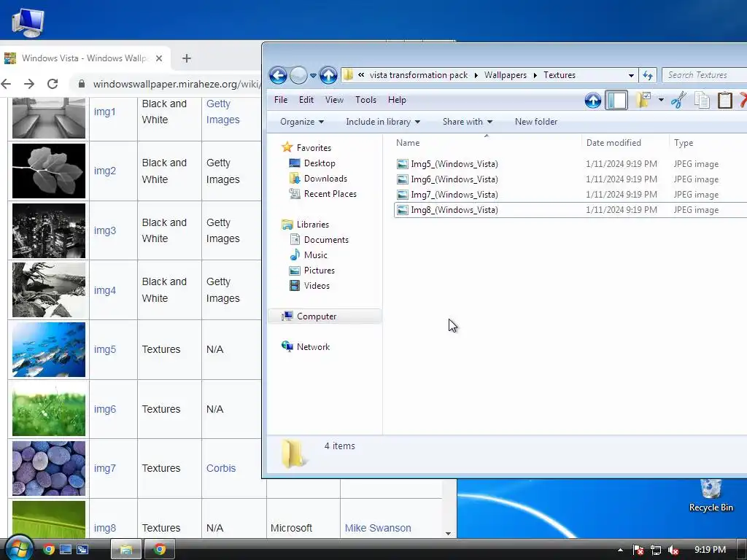Viewport: 747px width, 560px height.
Task: Open the Recycle Bin desktop icon
Action: point(711,495)
